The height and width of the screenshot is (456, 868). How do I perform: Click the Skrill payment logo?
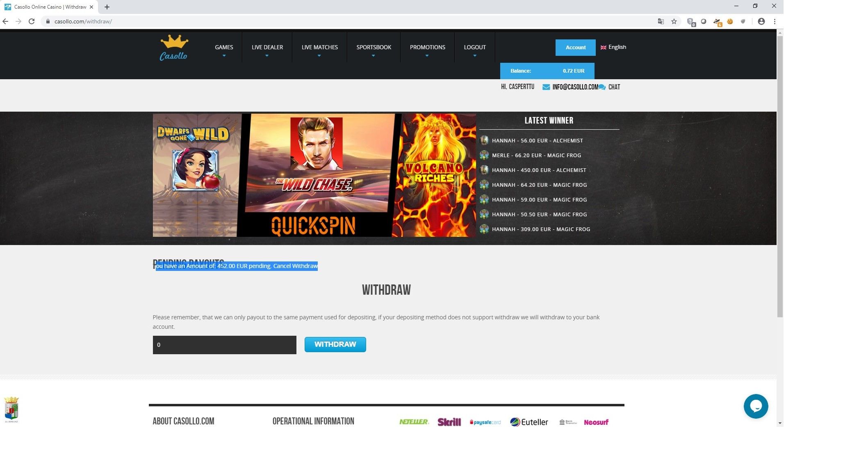449,422
